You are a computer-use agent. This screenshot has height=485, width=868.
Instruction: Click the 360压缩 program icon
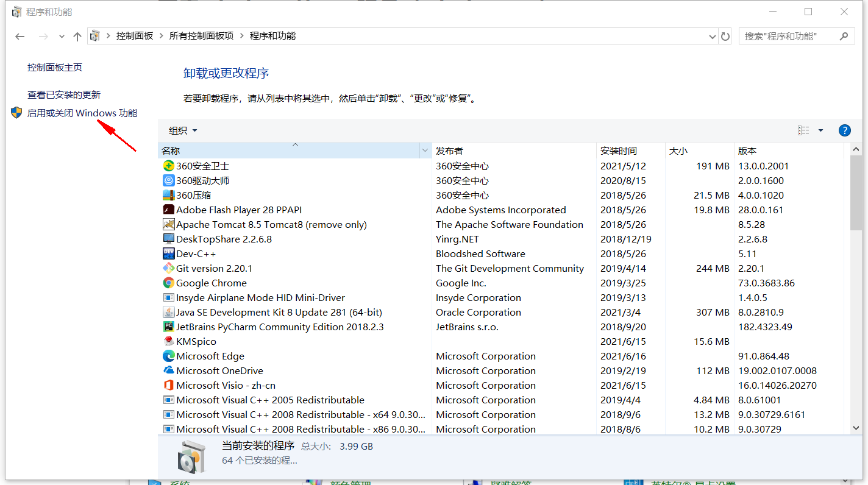click(x=169, y=195)
